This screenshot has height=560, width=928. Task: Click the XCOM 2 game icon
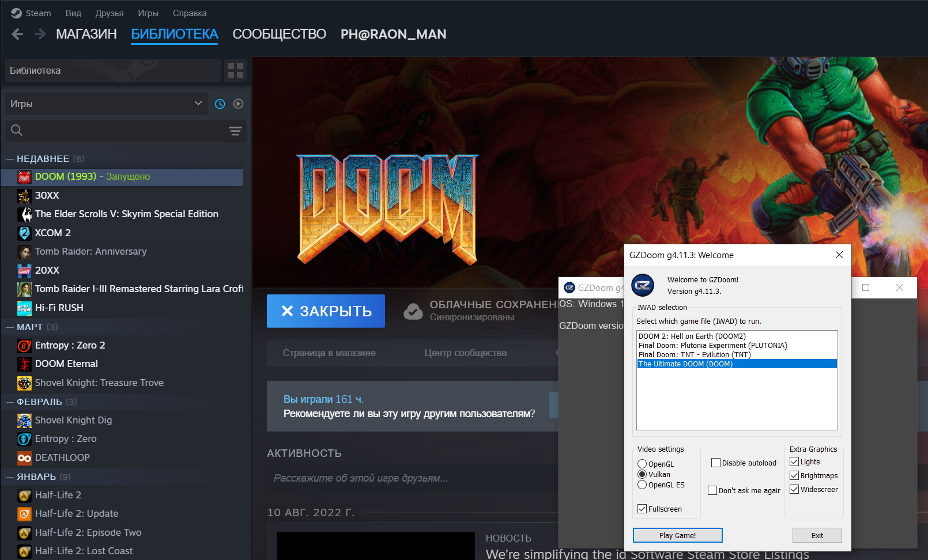[x=24, y=233]
